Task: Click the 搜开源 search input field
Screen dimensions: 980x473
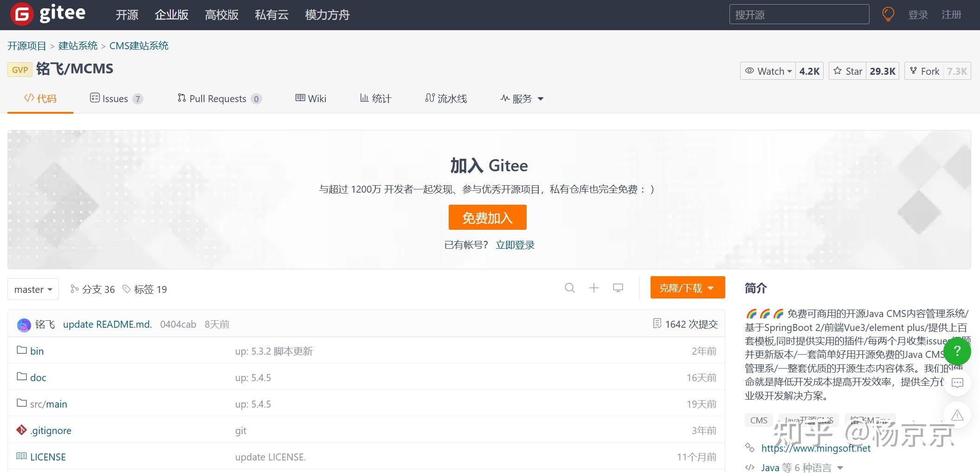Action: (798, 14)
